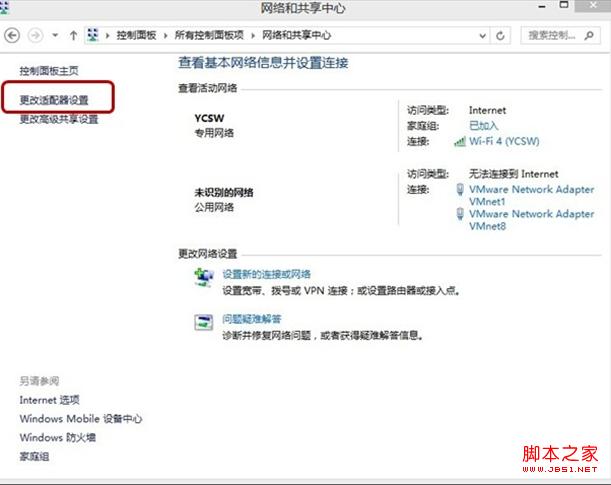The height and width of the screenshot is (485, 611).
Task: Expand the chevron after 所有控制面板项 breadcrumb
Action: coord(253,36)
